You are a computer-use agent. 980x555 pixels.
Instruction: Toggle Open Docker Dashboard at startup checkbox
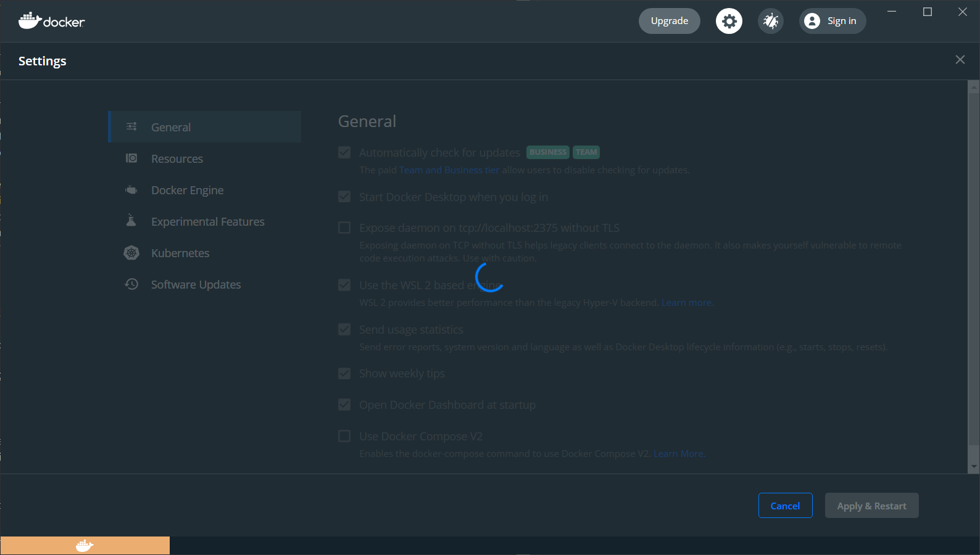(344, 405)
